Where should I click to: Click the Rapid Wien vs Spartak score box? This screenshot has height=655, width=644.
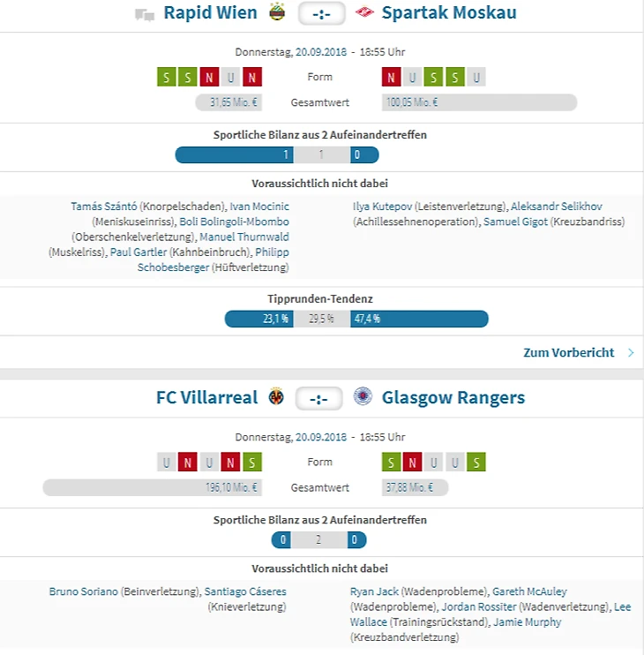pos(319,14)
